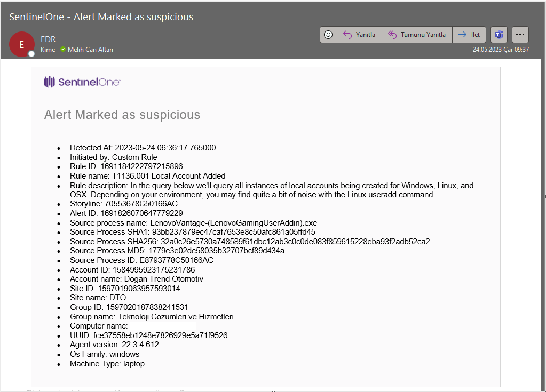The height and width of the screenshot is (392, 546).
Task: Click Os Family: windows line
Action: 105,354
